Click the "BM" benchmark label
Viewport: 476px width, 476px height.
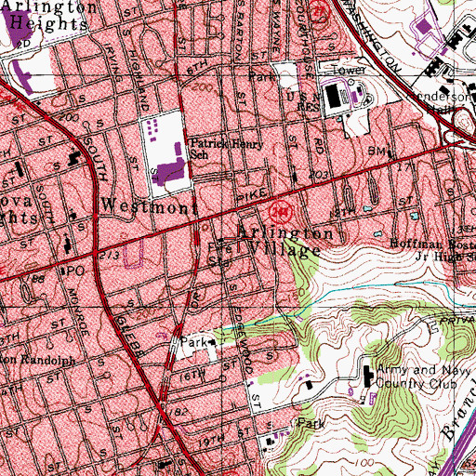pyautogui.click(x=377, y=152)
